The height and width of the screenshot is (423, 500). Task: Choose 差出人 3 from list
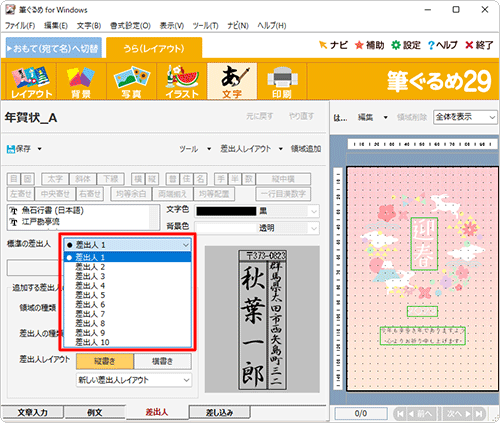click(128, 276)
